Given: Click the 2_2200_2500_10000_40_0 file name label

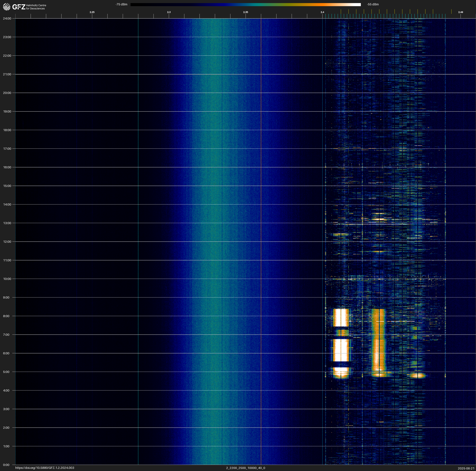Looking at the screenshot, I should (x=245, y=468).
